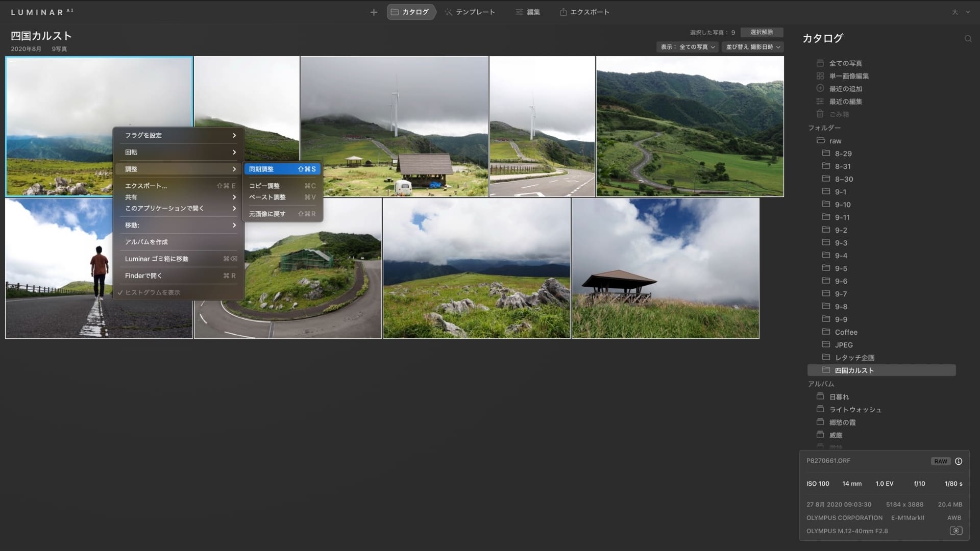Open the 表示: 全ての写真 filter dropdown

click(687, 47)
